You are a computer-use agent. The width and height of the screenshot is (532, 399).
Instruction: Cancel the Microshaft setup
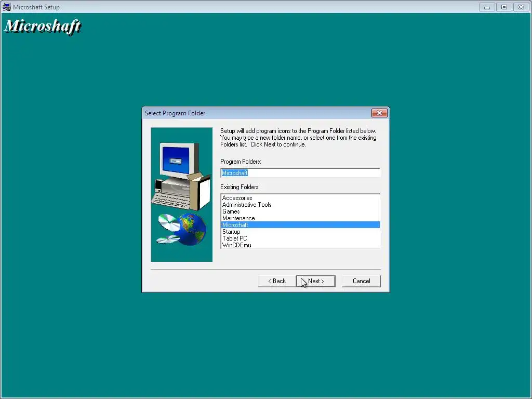click(x=361, y=281)
